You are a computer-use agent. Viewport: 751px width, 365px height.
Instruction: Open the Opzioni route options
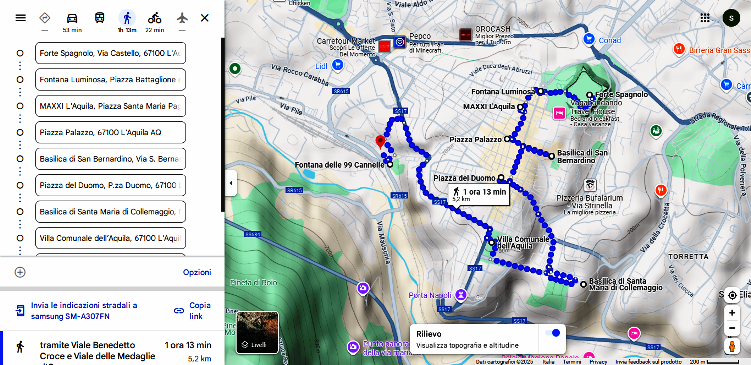[x=197, y=272]
